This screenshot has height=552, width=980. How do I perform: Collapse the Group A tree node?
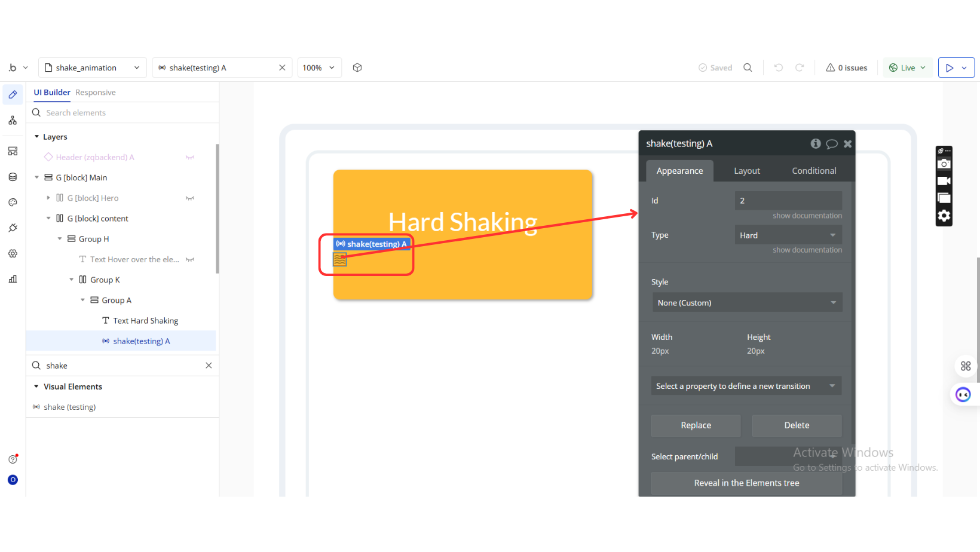82,300
